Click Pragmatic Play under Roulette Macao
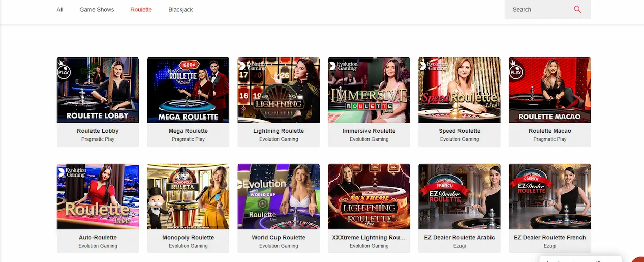The width and height of the screenshot is (644, 262). [550, 139]
